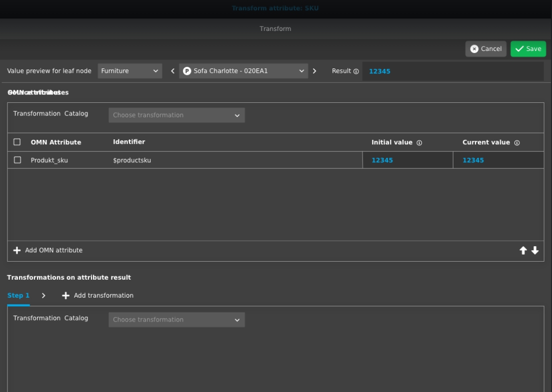Open the OMN attributes Choose transformation dropdown
Viewport: 552px width, 392px height.
[x=176, y=115]
